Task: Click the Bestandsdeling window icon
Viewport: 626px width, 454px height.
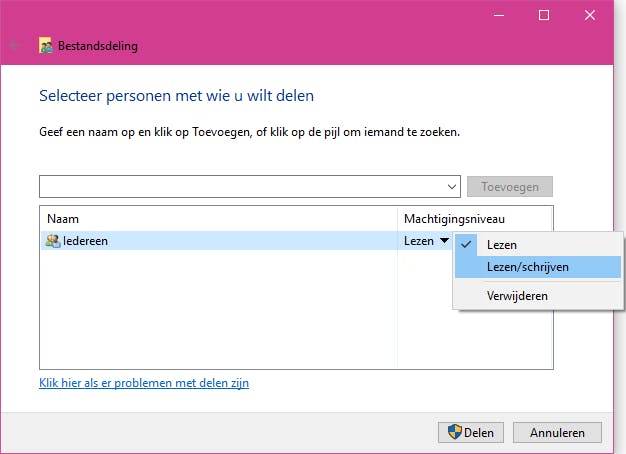Action: pos(46,46)
